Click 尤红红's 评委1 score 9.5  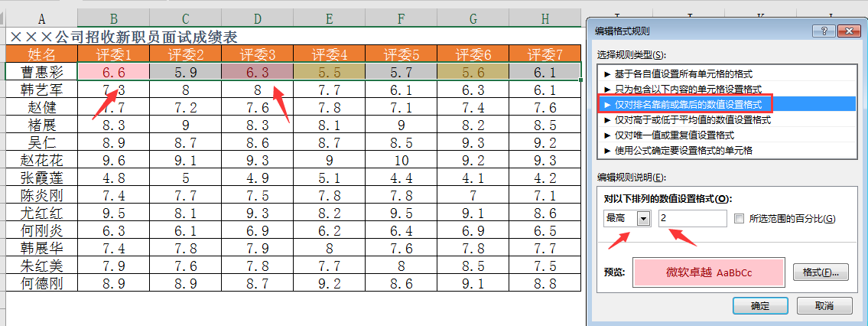click(113, 213)
